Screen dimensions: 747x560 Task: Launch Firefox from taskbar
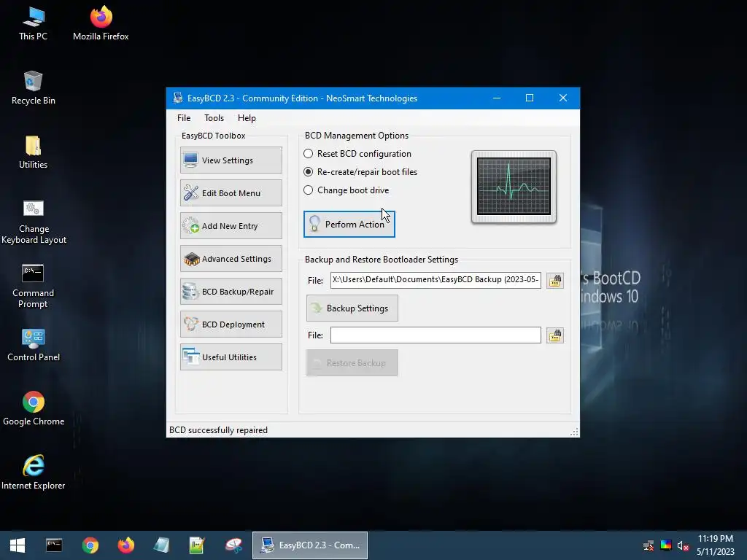click(x=125, y=545)
